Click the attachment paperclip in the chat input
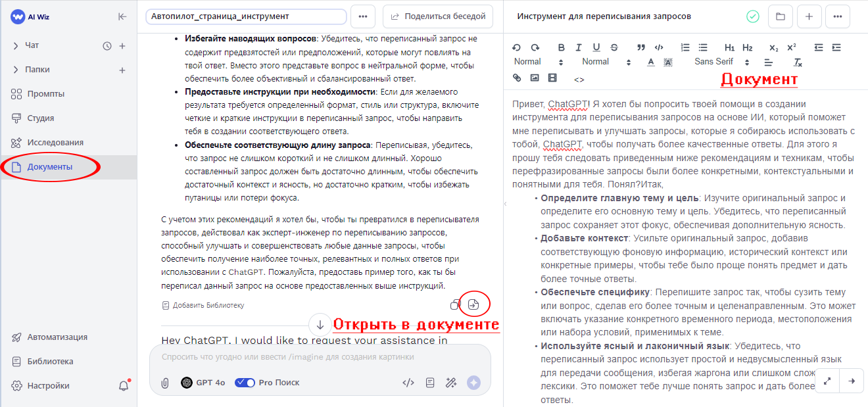This screenshot has width=868, height=407. pyautogui.click(x=165, y=382)
